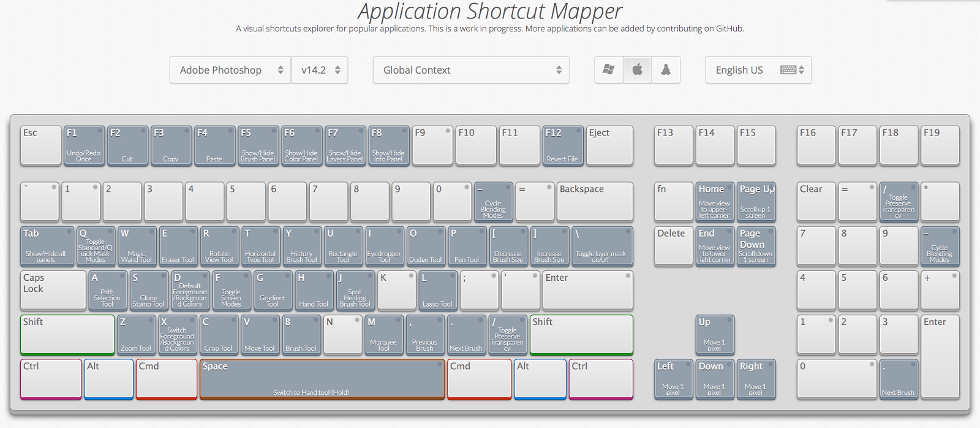Toggle the left Alt modifier key
Viewport: 980px width, 428px height.
click(109, 379)
